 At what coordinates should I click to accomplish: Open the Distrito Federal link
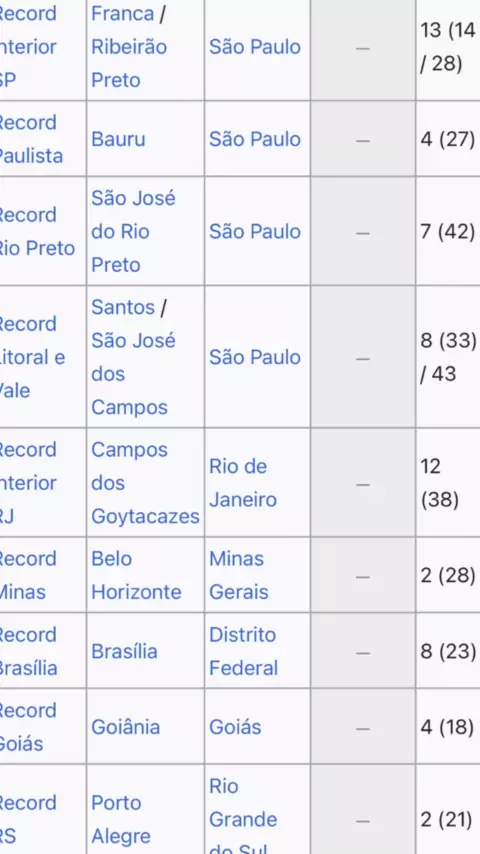(x=244, y=651)
